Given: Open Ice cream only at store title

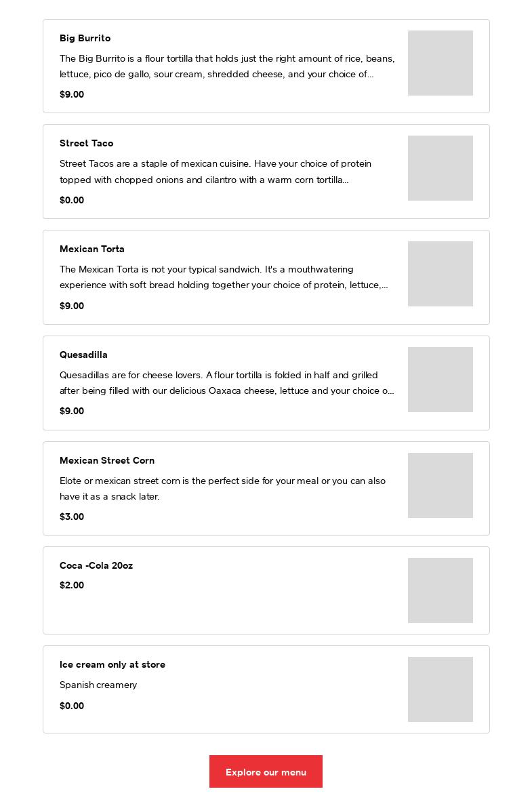Looking at the screenshot, I should coord(112,665).
